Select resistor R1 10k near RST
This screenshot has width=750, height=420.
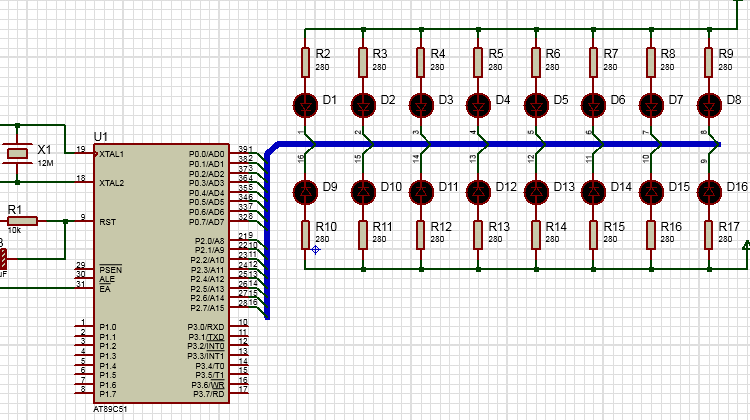(22, 221)
